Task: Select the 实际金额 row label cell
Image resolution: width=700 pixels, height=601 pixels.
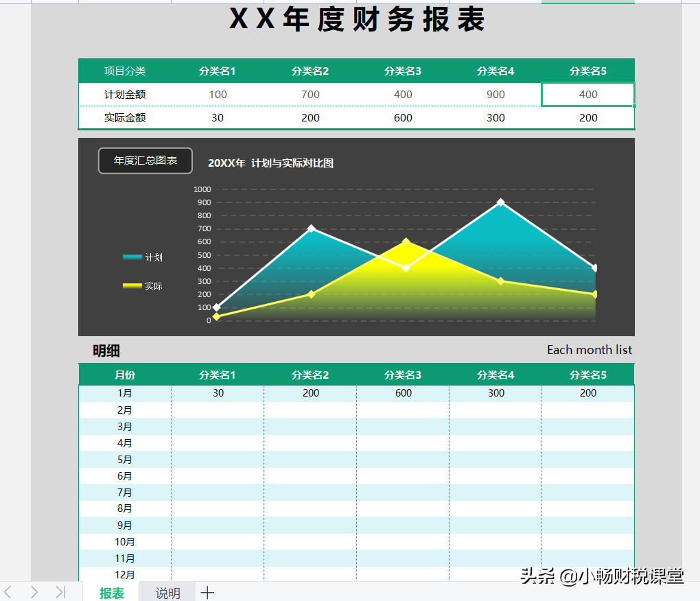Action: tap(124, 117)
